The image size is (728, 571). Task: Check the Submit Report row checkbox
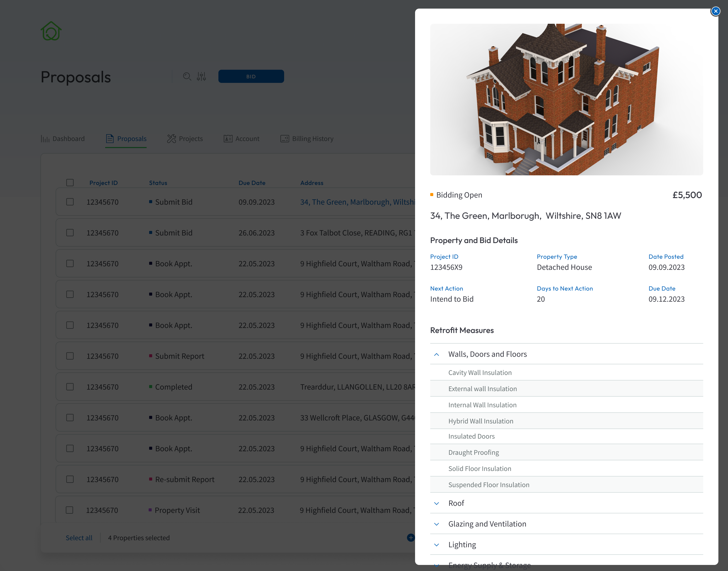pos(70,356)
